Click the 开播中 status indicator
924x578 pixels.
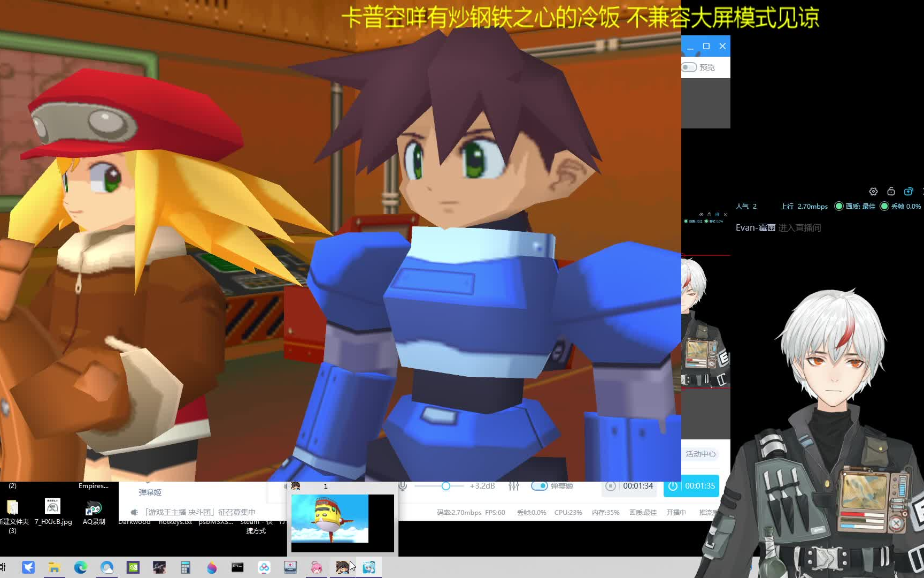[676, 513]
